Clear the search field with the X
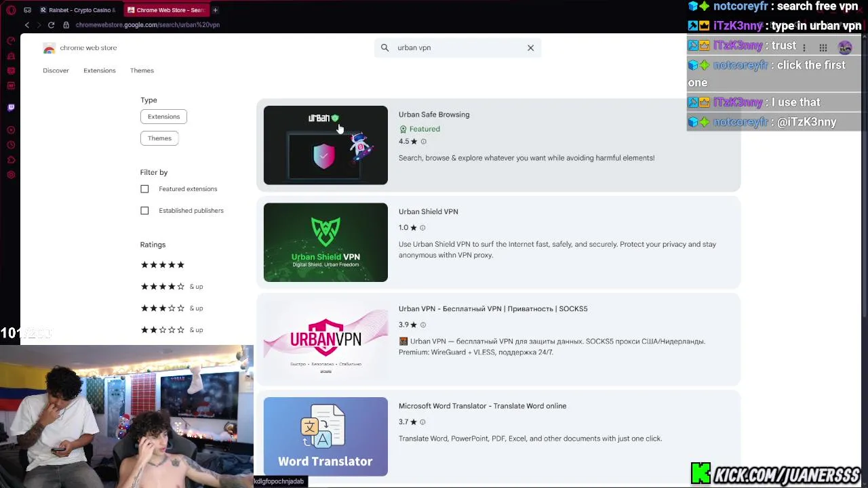 click(530, 48)
